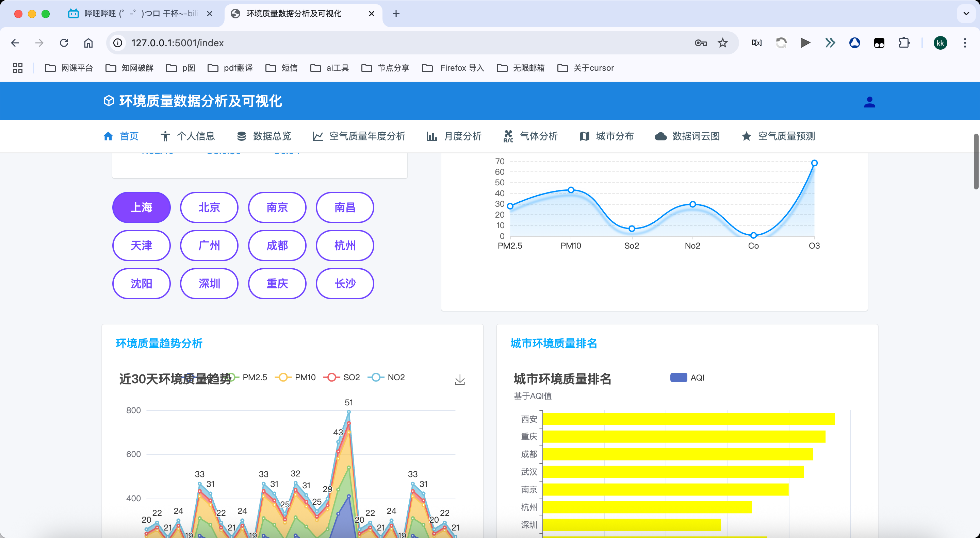Image resolution: width=980 pixels, height=538 pixels.
Task: Toggle the AQI legend in ranking chart
Action: click(x=687, y=377)
